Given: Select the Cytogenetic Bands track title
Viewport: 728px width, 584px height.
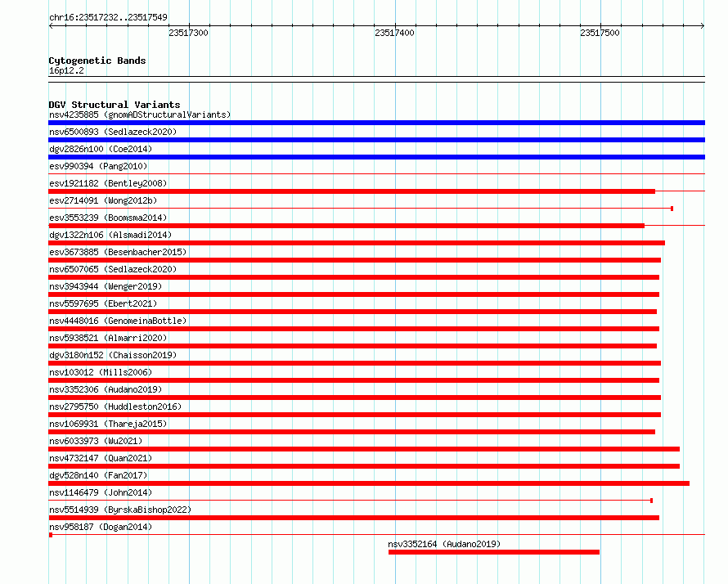Looking at the screenshot, I should coord(97,61).
